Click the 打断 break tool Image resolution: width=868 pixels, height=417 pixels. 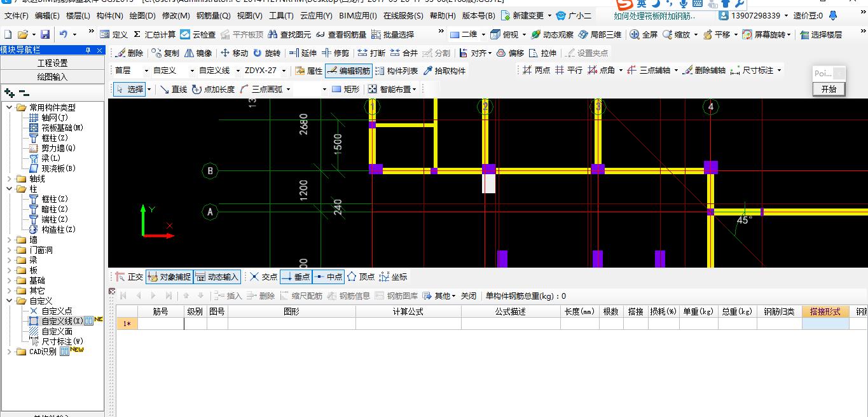[x=371, y=53]
